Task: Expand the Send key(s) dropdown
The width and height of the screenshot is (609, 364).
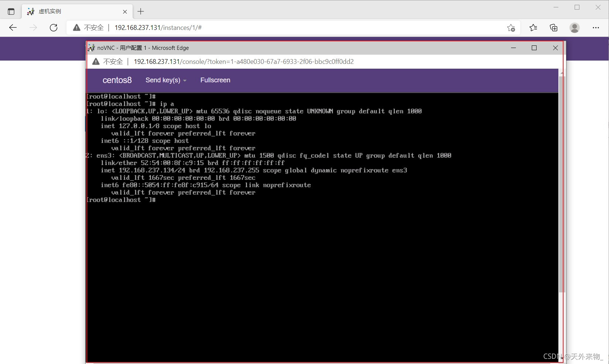Action: (x=166, y=80)
